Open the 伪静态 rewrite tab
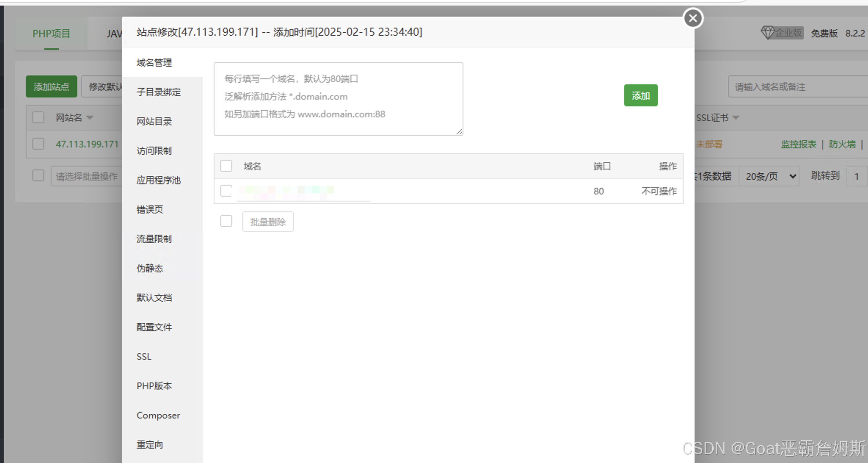The width and height of the screenshot is (868, 463). pos(150,268)
